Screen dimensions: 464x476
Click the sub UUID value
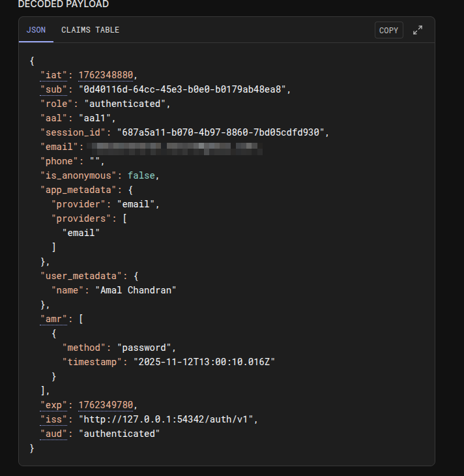(x=183, y=89)
